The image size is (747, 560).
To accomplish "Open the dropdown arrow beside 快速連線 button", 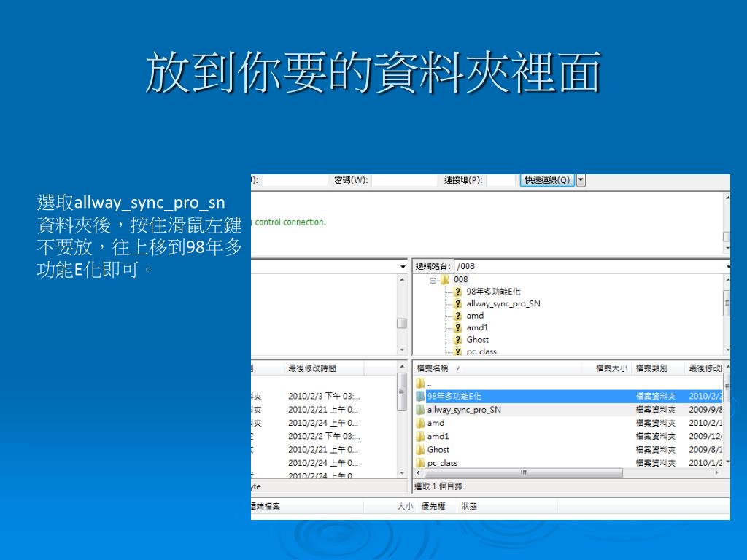I will click(x=581, y=181).
